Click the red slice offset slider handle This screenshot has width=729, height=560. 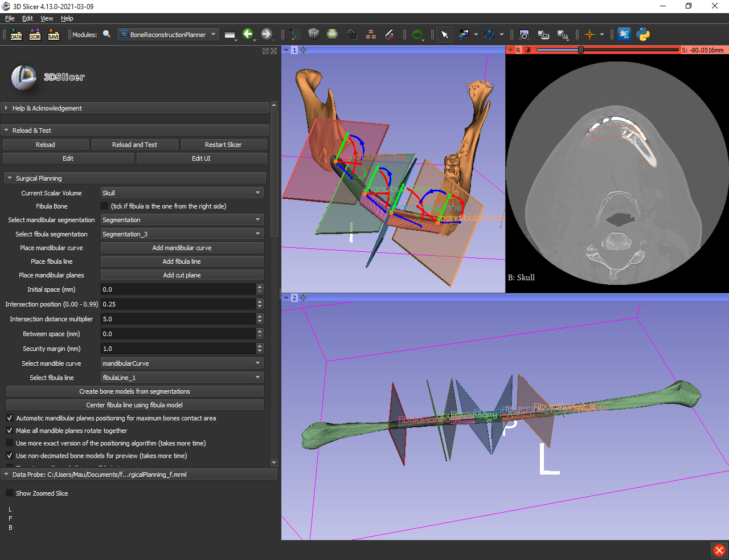(x=580, y=50)
